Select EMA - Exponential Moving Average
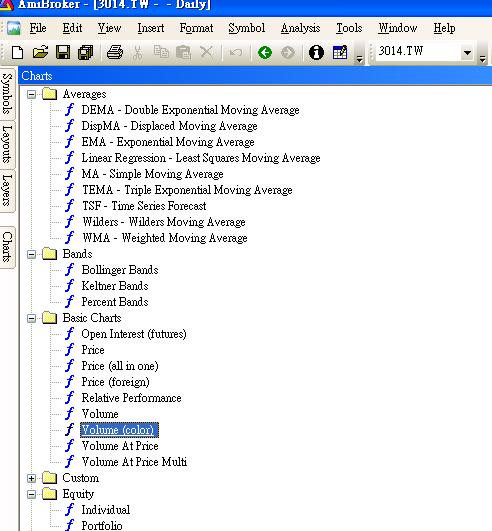Image resolution: width=492 pixels, height=531 pixels. click(168, 142)
